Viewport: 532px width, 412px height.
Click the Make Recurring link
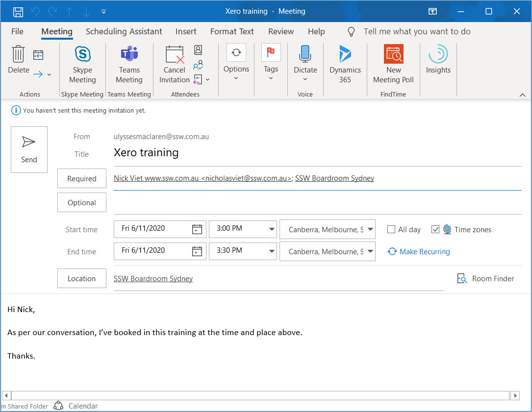pos(424,251)
